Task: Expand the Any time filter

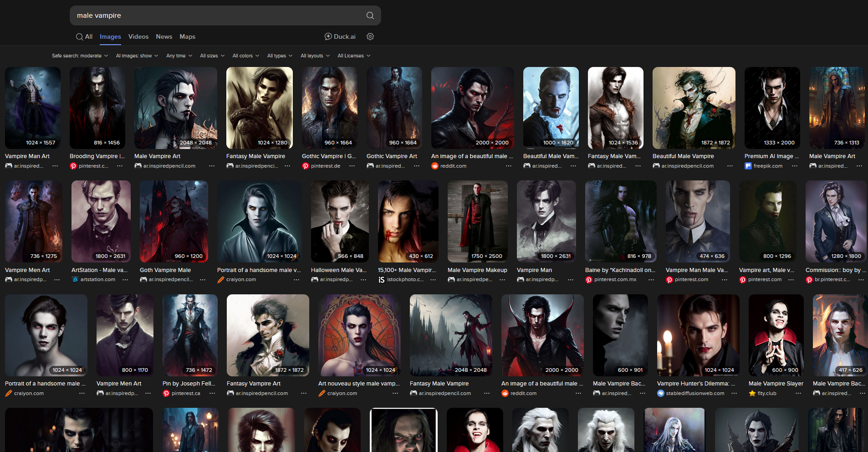Action: (x=179, y=56)
